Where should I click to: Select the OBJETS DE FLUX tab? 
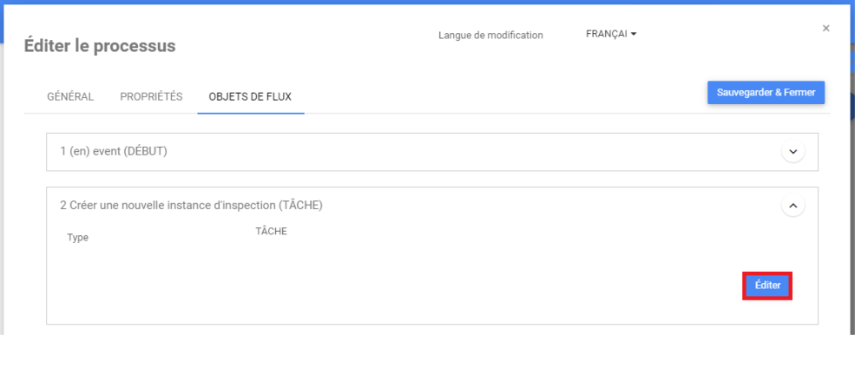point(250,96)
